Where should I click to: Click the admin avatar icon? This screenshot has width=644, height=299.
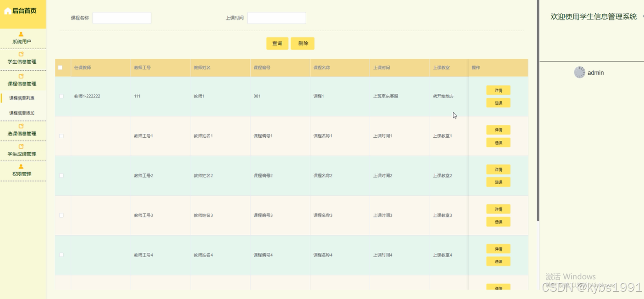[x=580, y=72]
